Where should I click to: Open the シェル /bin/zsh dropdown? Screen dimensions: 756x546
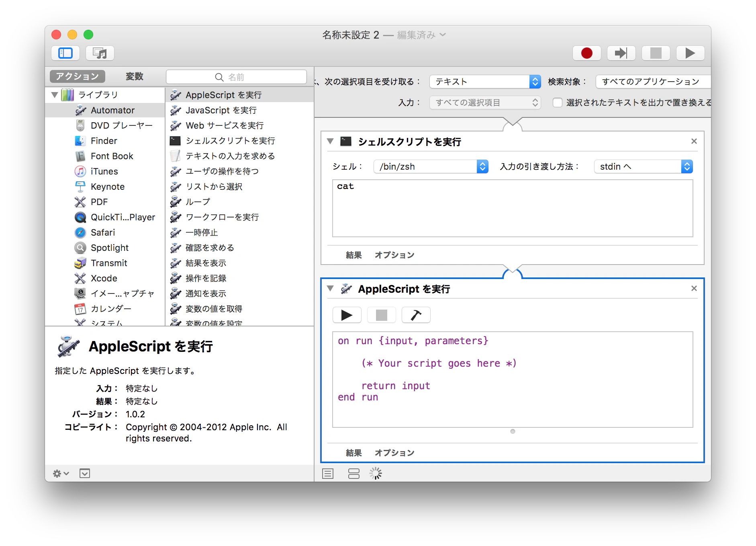(431, 166)
